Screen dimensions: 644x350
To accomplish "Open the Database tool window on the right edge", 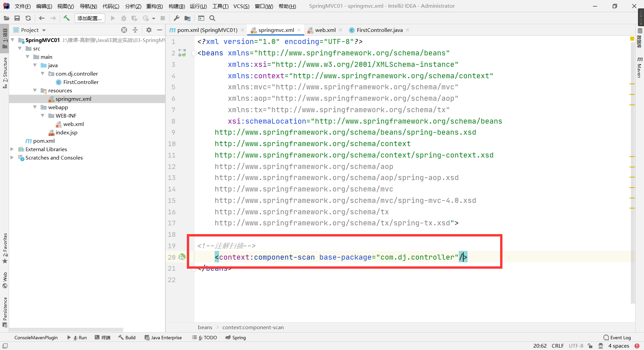I will coord(640,38).
